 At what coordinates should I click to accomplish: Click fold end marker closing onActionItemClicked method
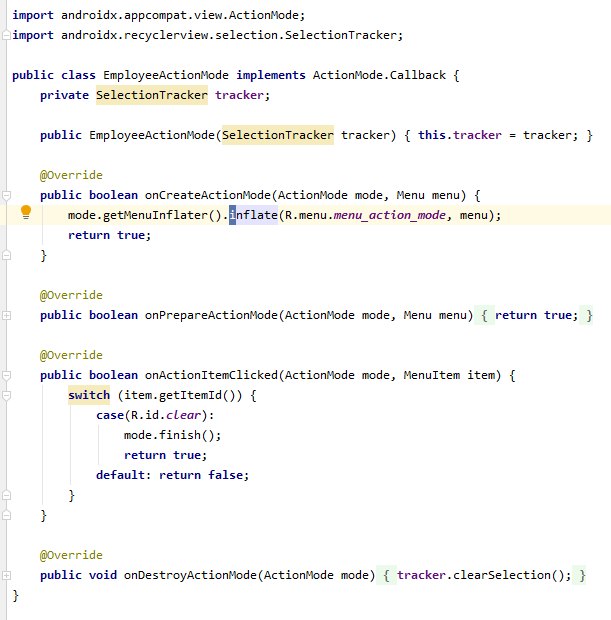[x=6, y=515]
